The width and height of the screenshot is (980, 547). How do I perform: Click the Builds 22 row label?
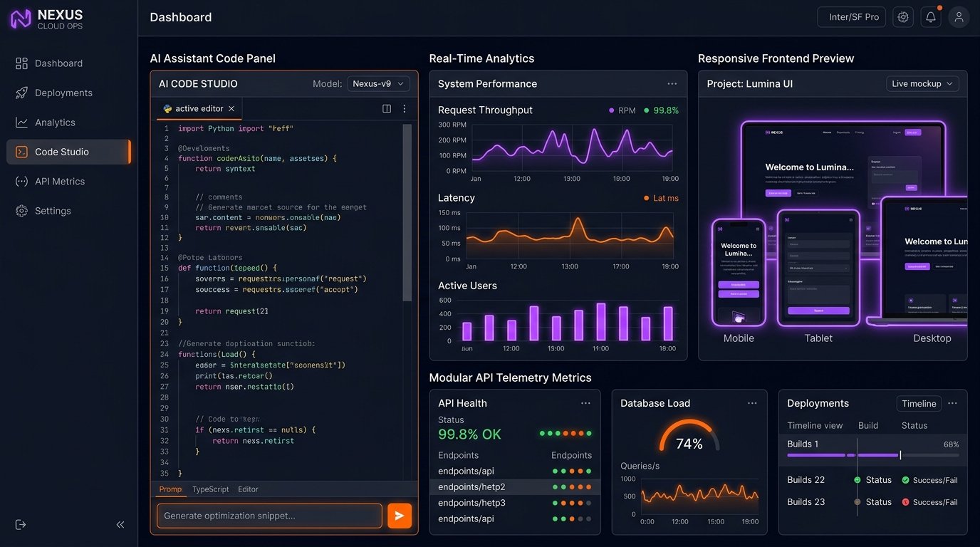[x=806, y=480]
